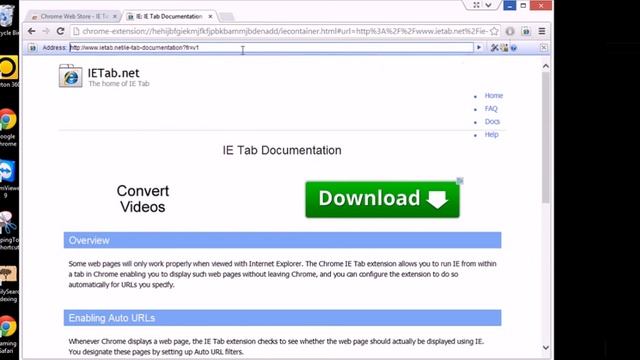The image size is (640, 360).
Task: Click the round gray extension icon
Action: pos(510,31)
